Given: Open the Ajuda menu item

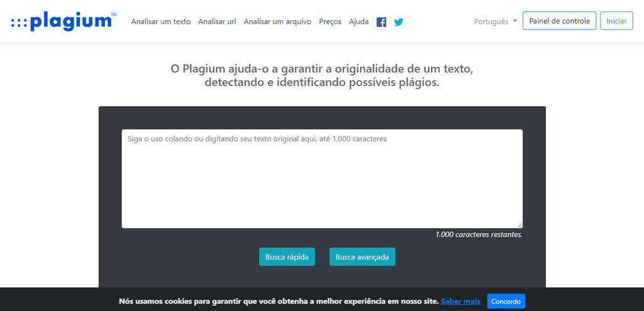Looking at the screenshot, I should 359,22.
